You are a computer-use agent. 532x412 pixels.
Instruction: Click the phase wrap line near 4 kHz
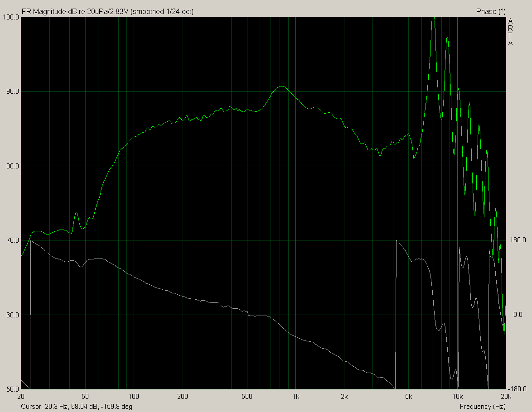click(396, 315)
